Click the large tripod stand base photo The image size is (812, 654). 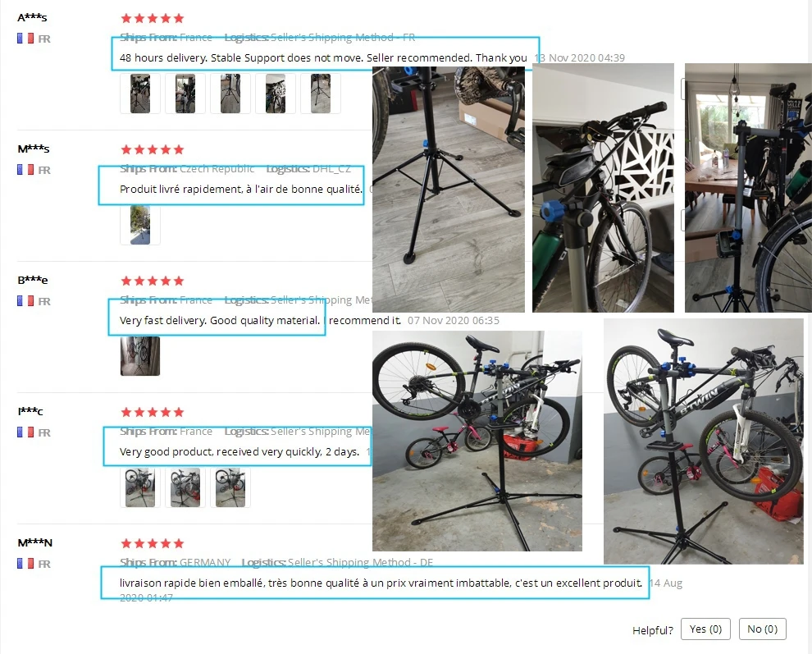pos(449,190)
